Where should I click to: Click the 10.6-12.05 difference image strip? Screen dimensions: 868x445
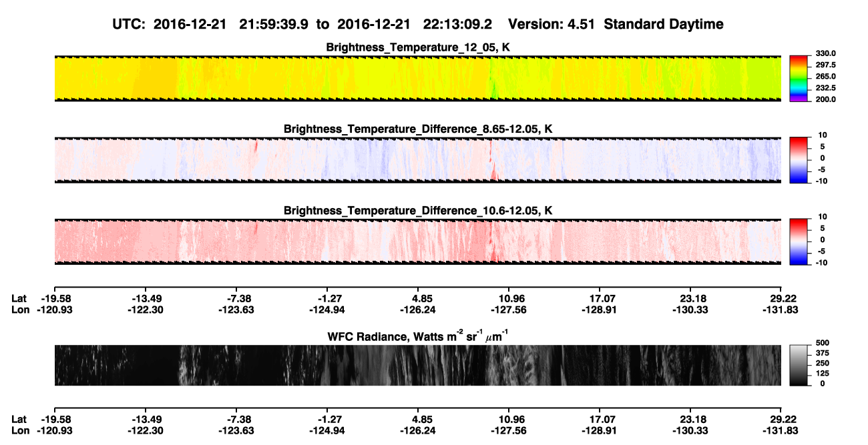(x=417, y=242)
